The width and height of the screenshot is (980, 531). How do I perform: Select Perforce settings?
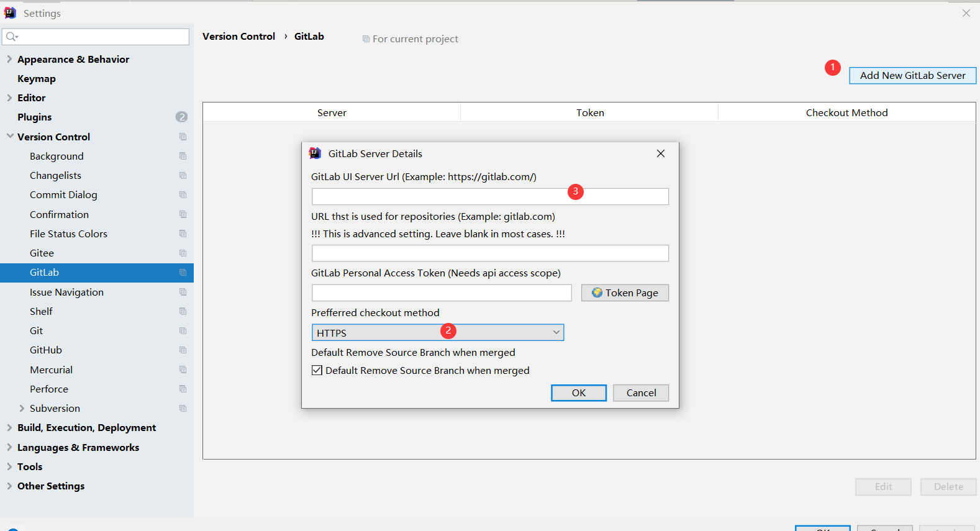49,389
